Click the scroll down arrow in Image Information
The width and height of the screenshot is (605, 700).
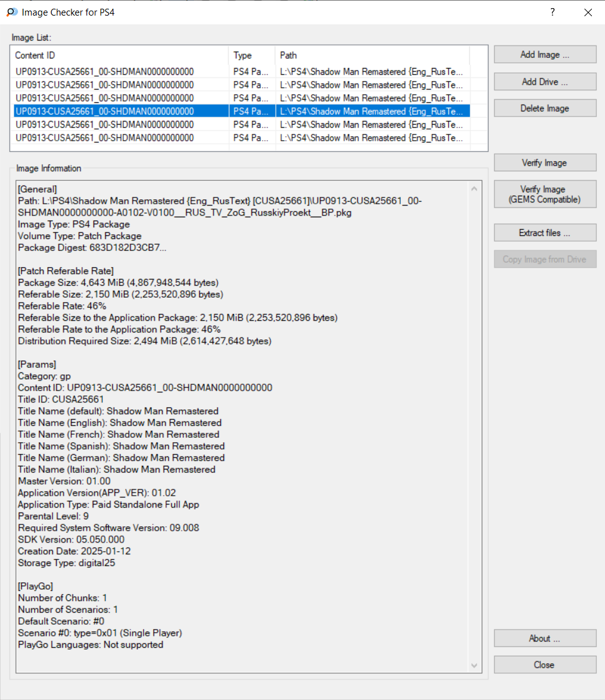(474, 666)
